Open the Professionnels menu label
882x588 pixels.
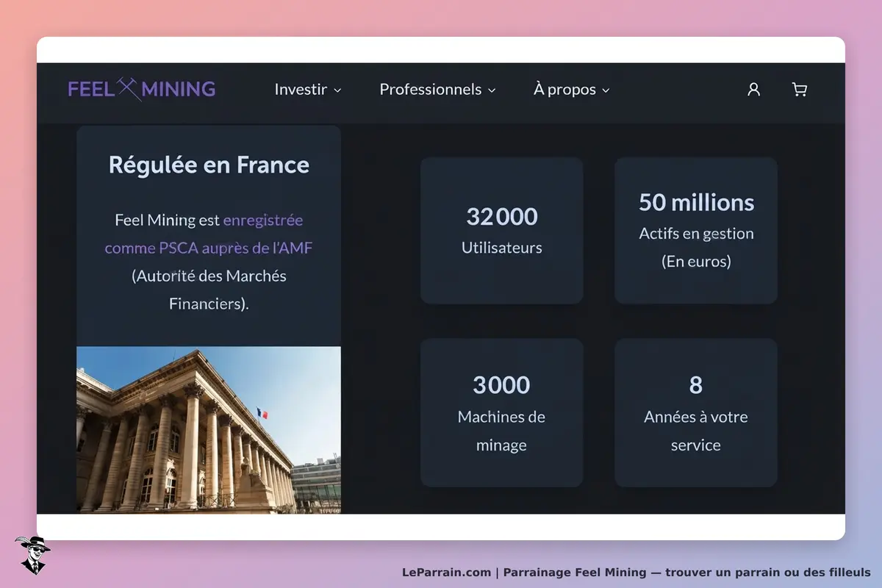pos(431,89)
